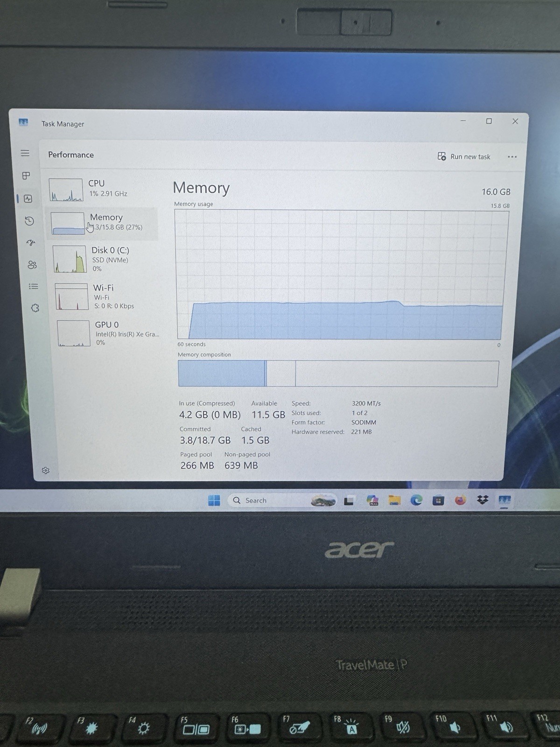The width and height of the screenshot is (560, 747).
Task: Select the Disk 0 (C:) entry
Action: coord(105,259)
